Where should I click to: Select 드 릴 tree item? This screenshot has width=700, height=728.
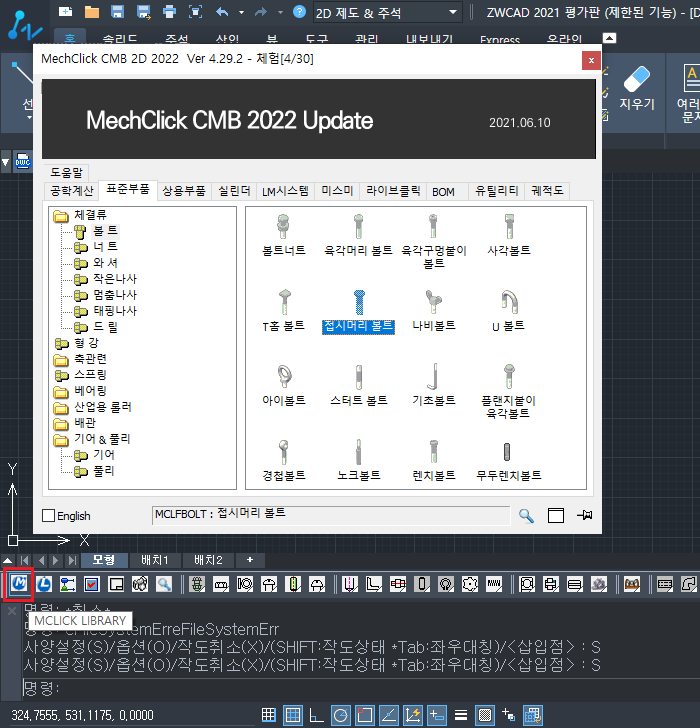[x=105, y=327]
